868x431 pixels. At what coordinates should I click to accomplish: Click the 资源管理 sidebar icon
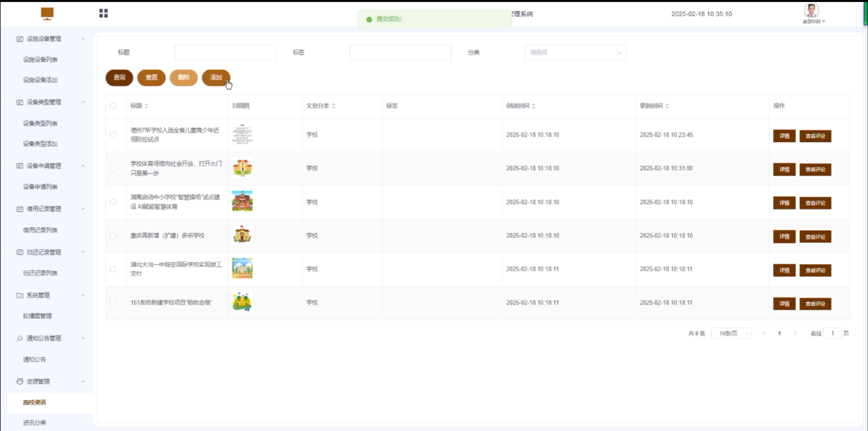coord(20,382)
